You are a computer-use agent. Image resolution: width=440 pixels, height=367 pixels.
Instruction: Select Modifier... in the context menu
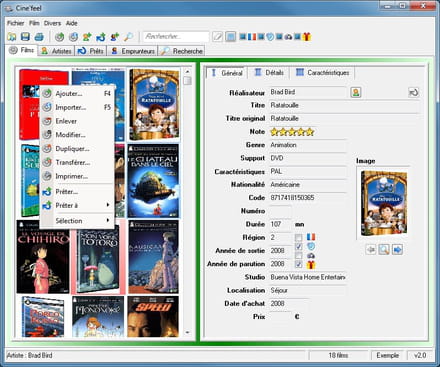click(77, 135)
